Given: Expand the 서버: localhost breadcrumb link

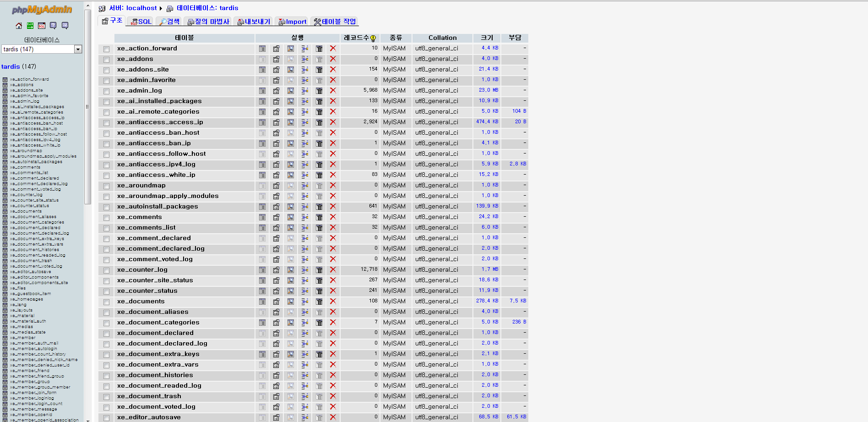Looking at the screenshot, I should coord(136,8).
